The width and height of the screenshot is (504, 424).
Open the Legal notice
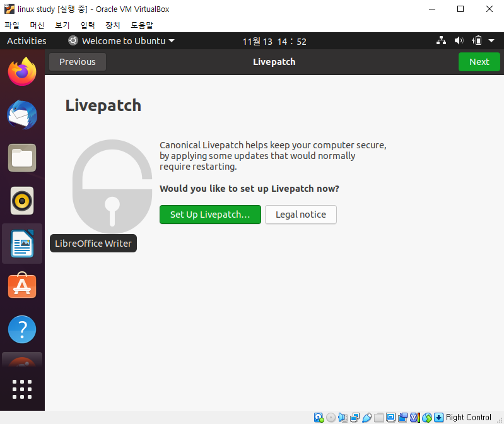[x=300, y=215]
